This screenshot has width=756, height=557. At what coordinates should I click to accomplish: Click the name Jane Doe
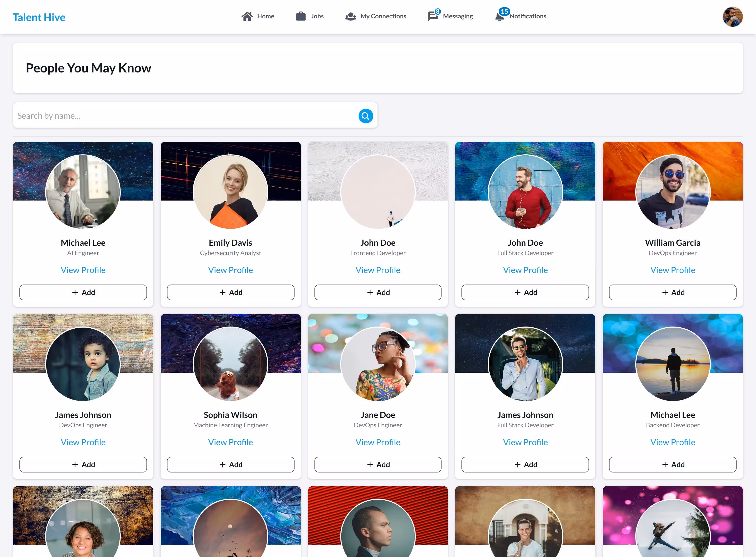point(378,415)
